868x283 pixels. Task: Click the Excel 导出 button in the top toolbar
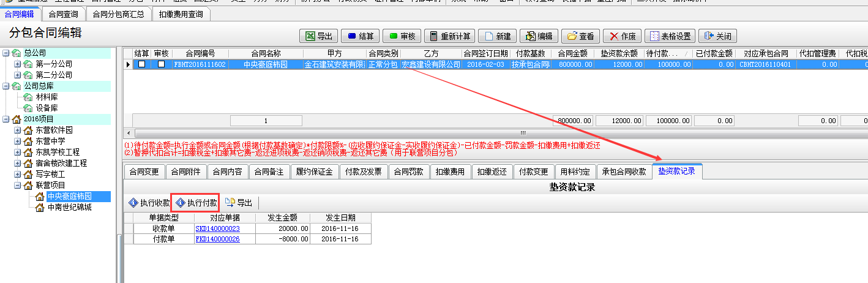(318, 36)
